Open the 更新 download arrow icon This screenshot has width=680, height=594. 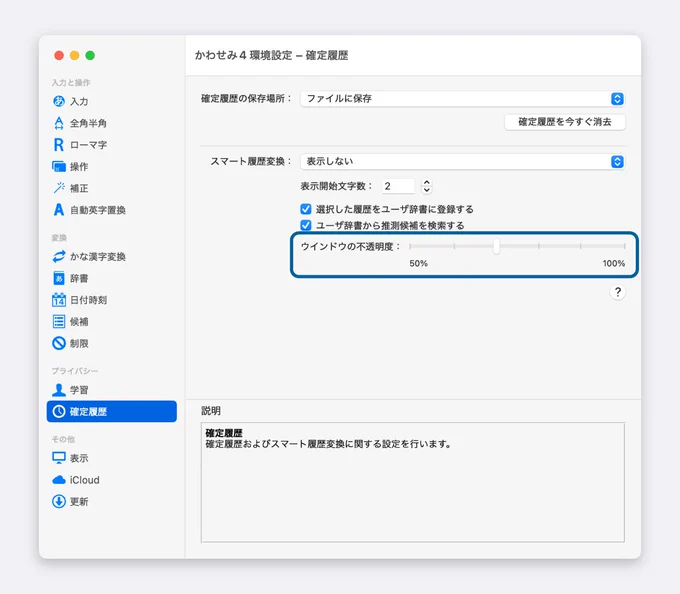[x=59, y=501]
